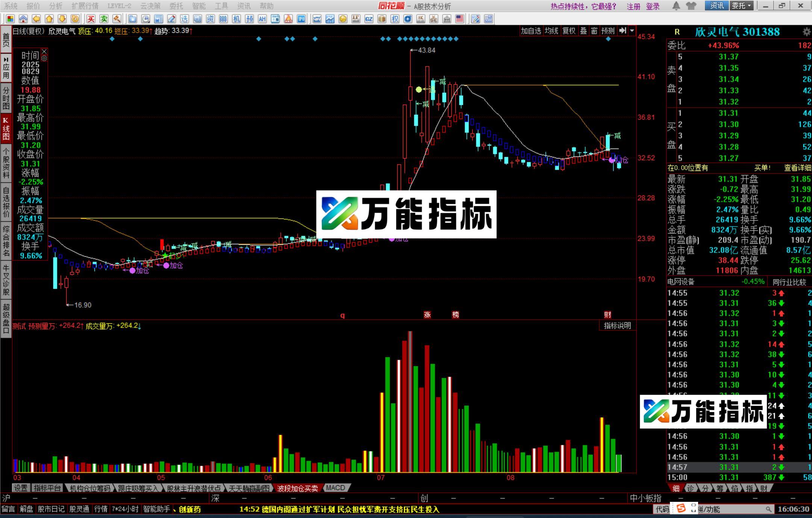This screenshot has width=812, height=518.
Task: Click the green 卖 (sell) toolbar icon
Action: click(x=104, y=19)
